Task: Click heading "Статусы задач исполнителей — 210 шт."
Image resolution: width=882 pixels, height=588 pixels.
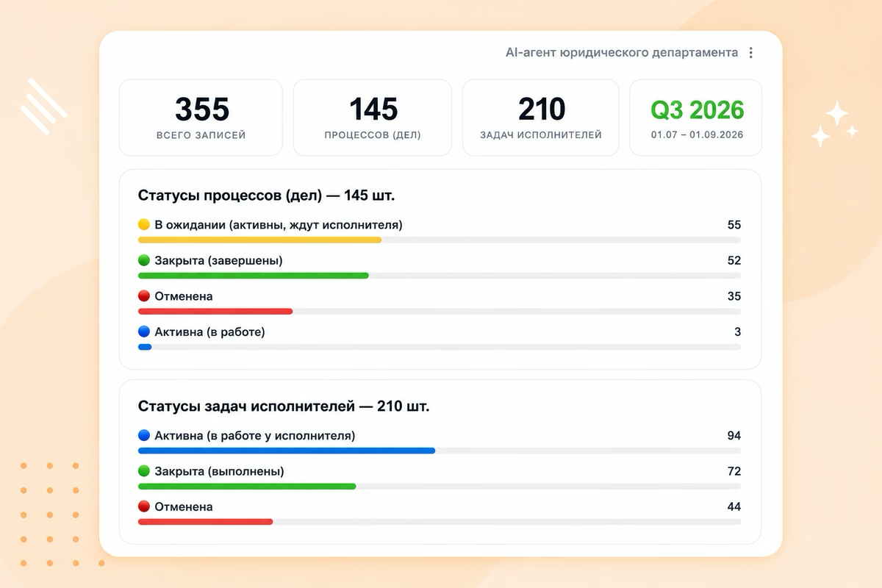Action: [284, 406]
